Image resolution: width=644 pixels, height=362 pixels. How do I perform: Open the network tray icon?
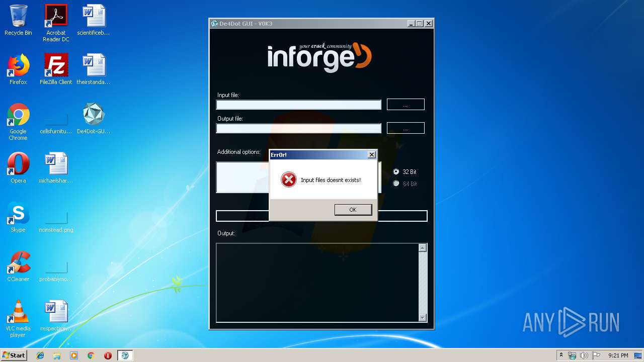572,355
